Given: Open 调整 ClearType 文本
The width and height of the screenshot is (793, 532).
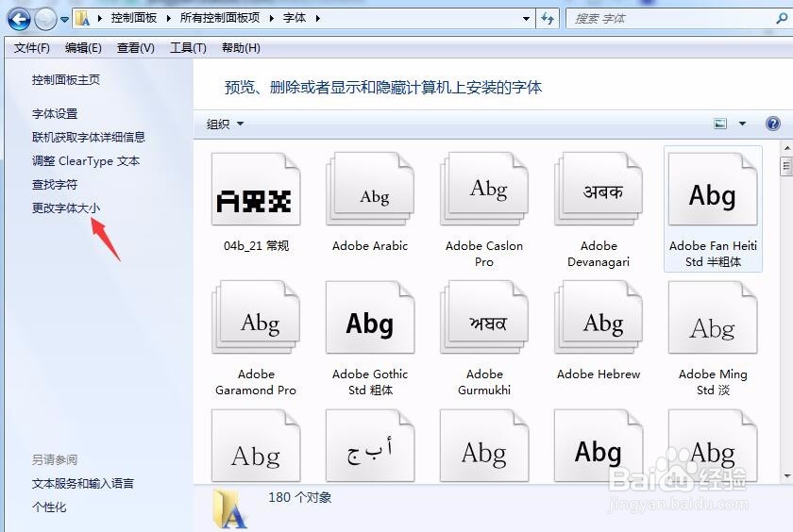Looking at the screenshot, I should 86,161.
